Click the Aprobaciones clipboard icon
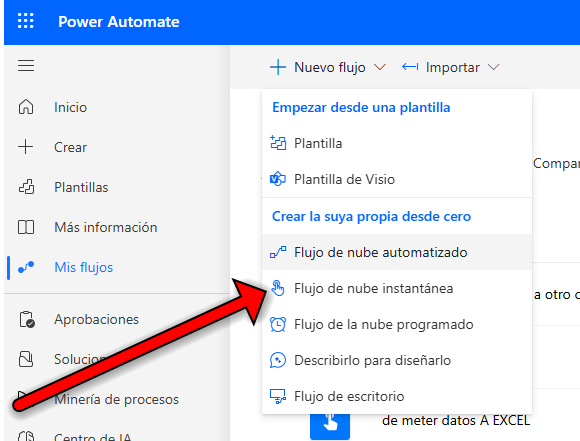 (x=27, y=319)
